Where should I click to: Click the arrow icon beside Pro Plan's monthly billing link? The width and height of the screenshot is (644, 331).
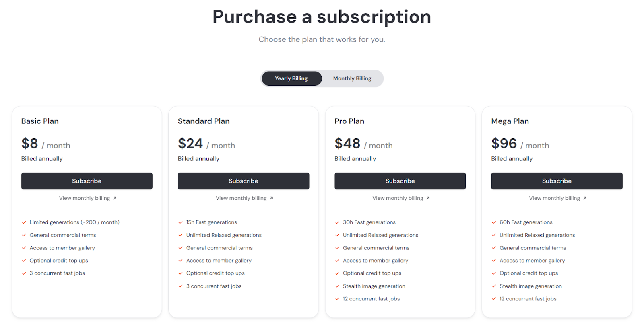(428, 198)
